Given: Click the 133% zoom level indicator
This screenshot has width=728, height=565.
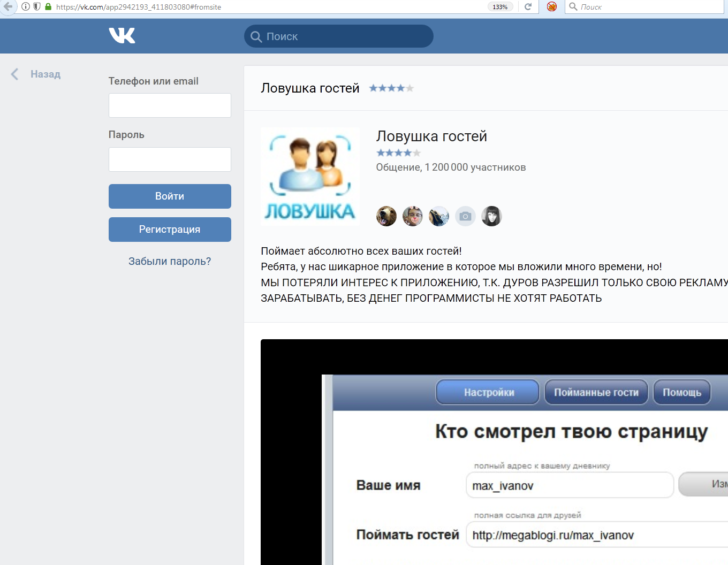Looking at the screenshot, I should (x=500, y=7).
